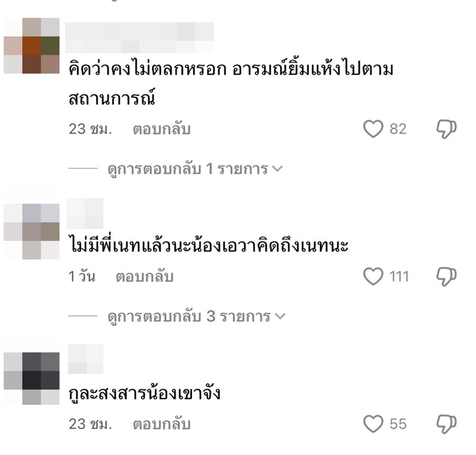The image size is (476, 455).
Task: Reply to the ไม่มีพี่เนทแล้วนะ comment
Action: click(144, 277)
